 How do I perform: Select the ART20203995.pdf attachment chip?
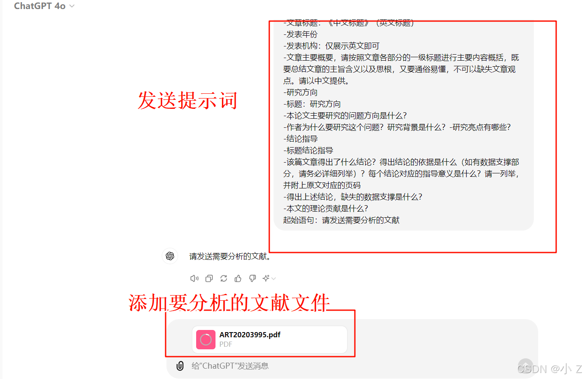coord(270,339)
